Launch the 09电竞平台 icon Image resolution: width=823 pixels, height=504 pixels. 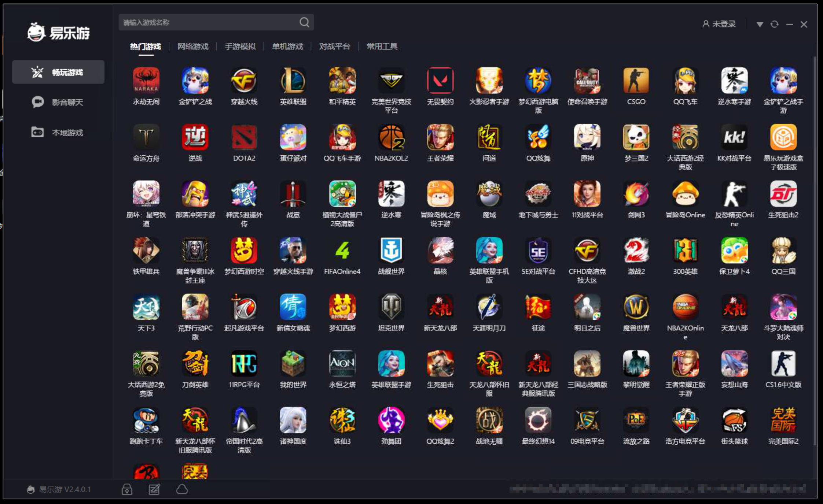(x=587, y=420)
